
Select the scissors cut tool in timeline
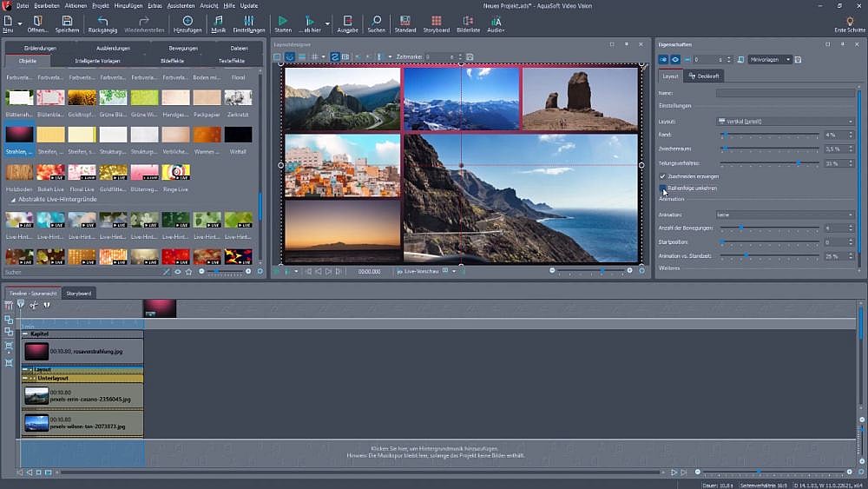[x=34, y=305]
